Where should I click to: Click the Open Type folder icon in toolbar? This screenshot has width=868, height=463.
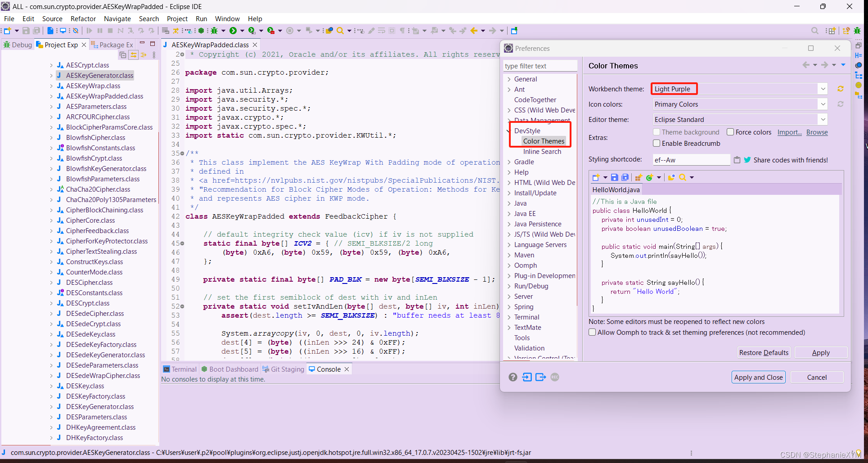(x=329, y=31)
